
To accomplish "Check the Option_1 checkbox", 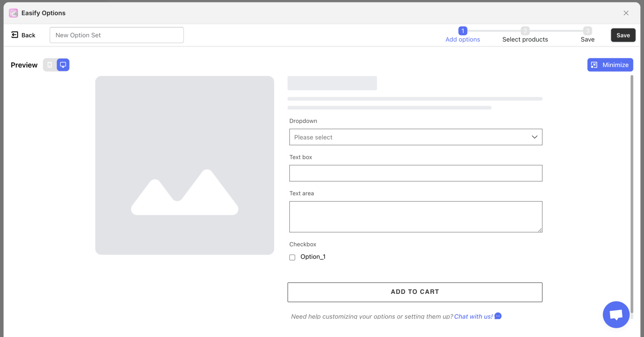I will pos(292,257).
